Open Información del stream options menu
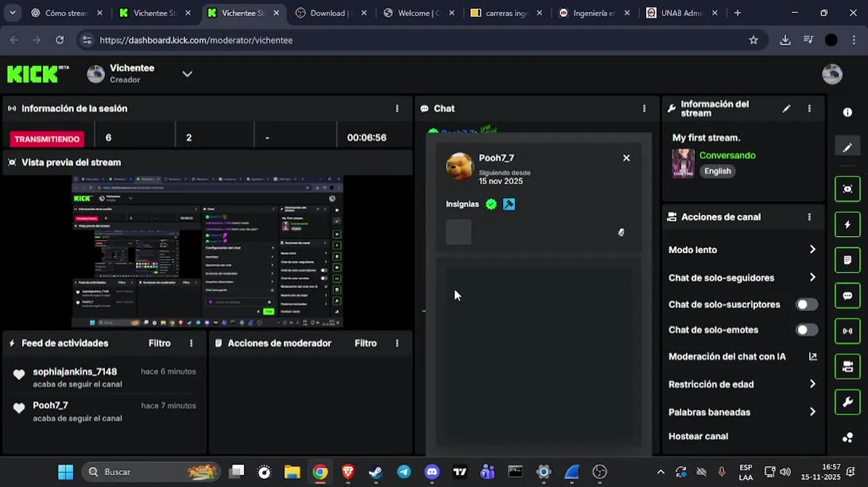Viewport: 868px width, 487px height. coord(809,108)
